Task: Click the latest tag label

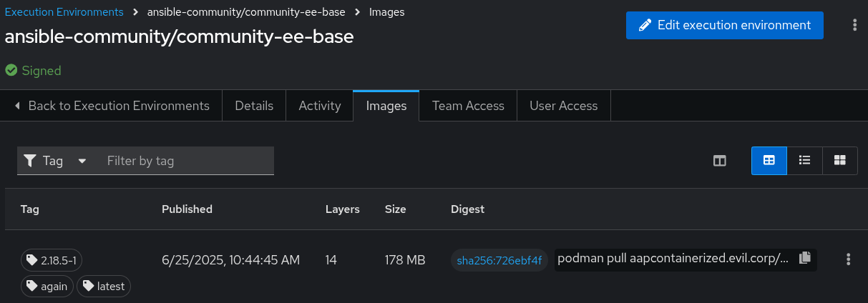Action: coord(104,287)
